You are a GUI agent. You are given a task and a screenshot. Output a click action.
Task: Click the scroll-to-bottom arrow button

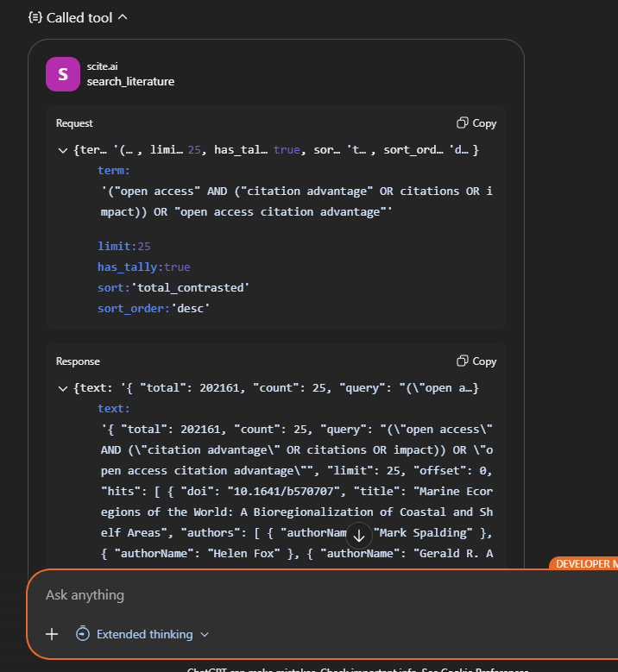coord(359,536)
